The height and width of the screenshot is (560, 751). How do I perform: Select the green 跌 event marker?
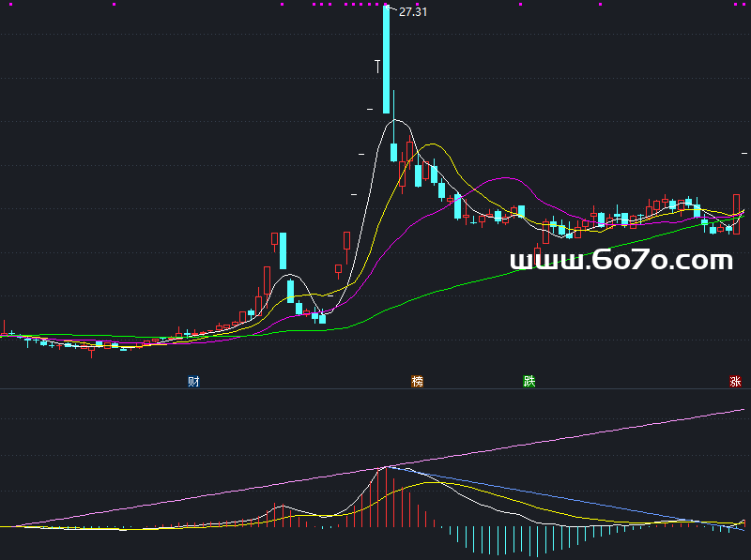tap(529, 382)
